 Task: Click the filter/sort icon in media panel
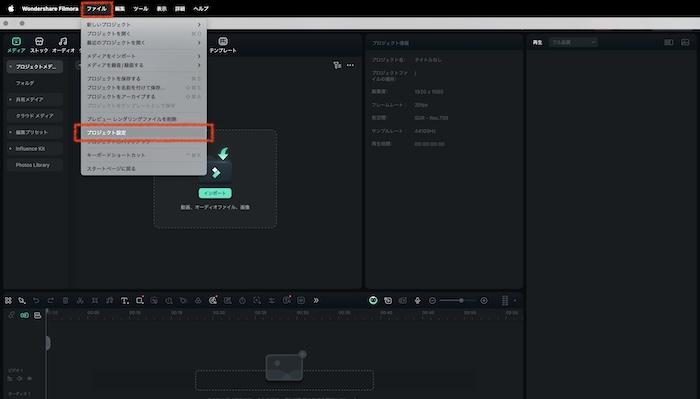(337, 65)
